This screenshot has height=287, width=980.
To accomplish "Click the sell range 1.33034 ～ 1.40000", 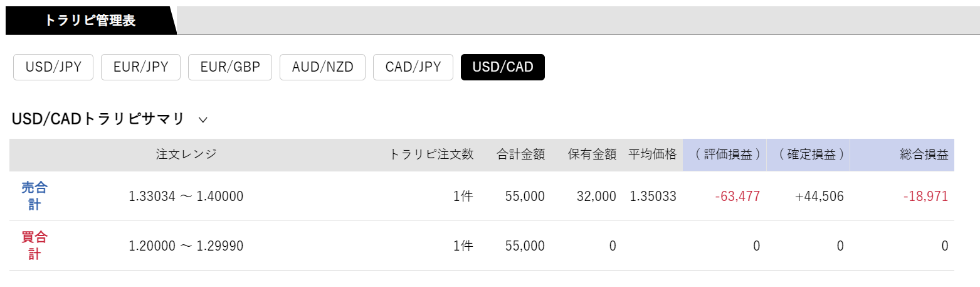I will point(186,197).
